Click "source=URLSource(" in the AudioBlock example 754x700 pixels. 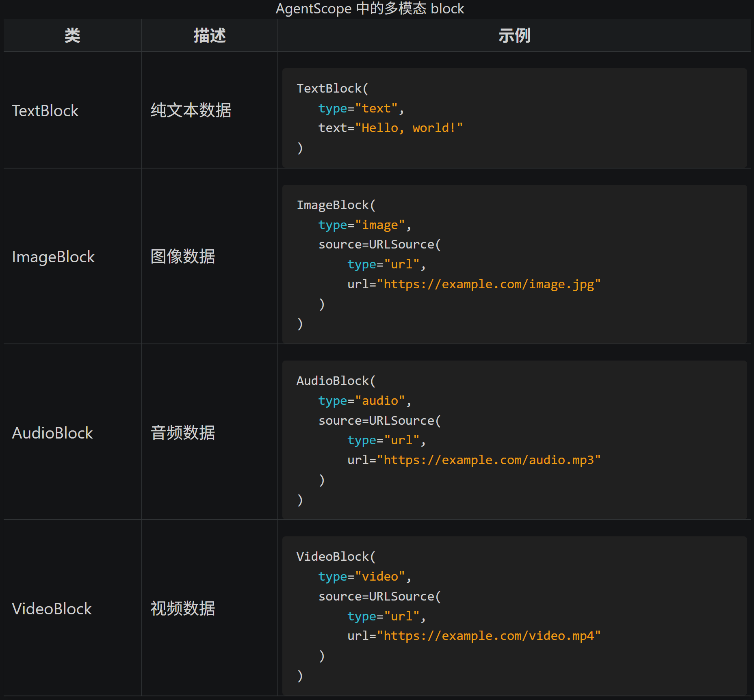click(379, 421)
